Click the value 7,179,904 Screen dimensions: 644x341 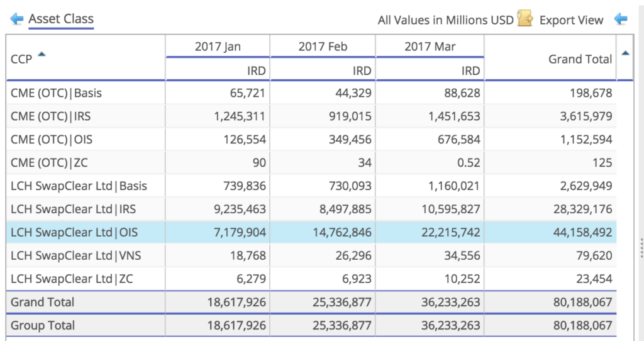[240, 233]
